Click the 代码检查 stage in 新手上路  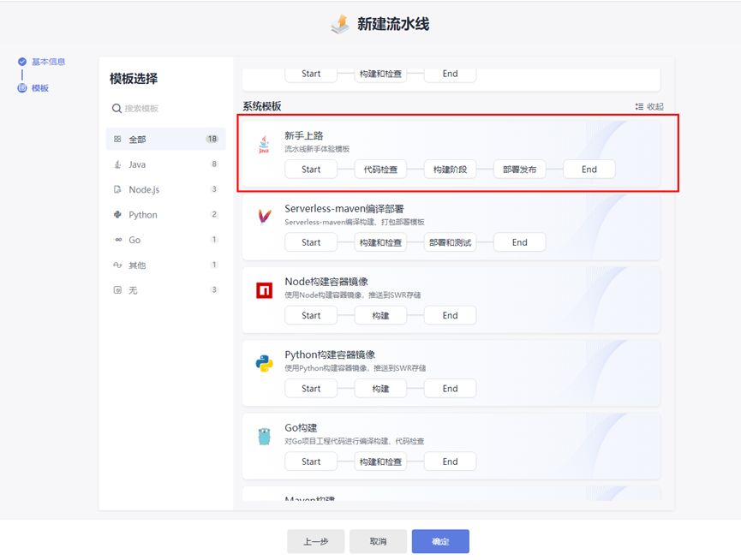click(380, 170)
